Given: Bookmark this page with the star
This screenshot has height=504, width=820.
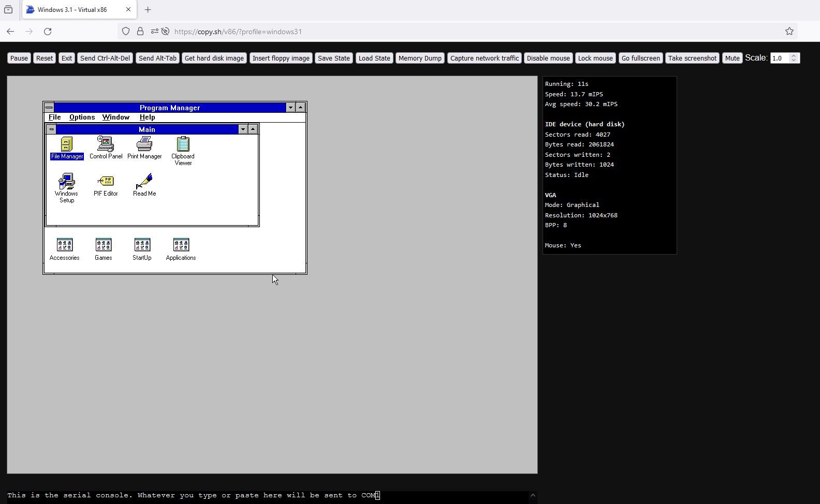Looking at the screenshot, I should [789, 32].
